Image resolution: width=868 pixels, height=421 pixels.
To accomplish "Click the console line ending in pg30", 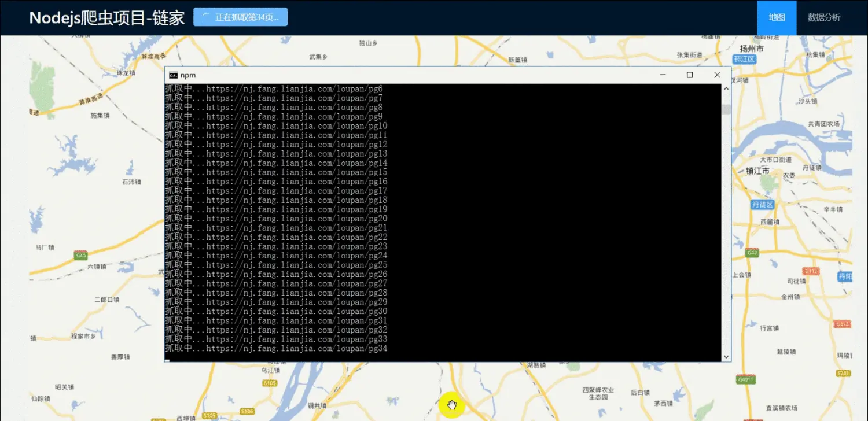I will point(276,311).
